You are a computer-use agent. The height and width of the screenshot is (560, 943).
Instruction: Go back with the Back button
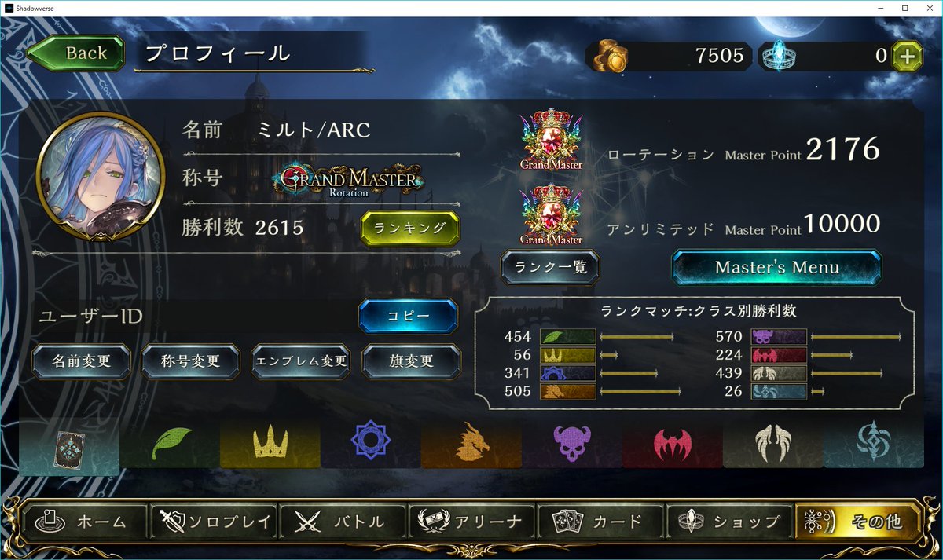coord(76,53)
